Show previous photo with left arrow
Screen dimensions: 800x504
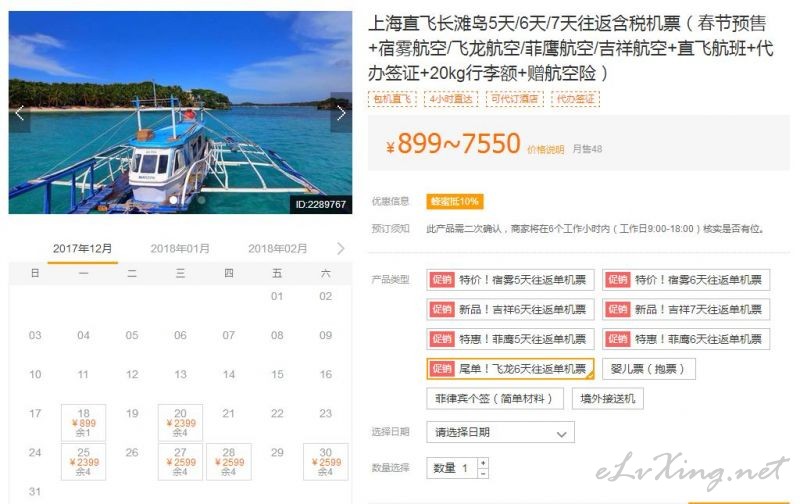(x=19, y=113)
